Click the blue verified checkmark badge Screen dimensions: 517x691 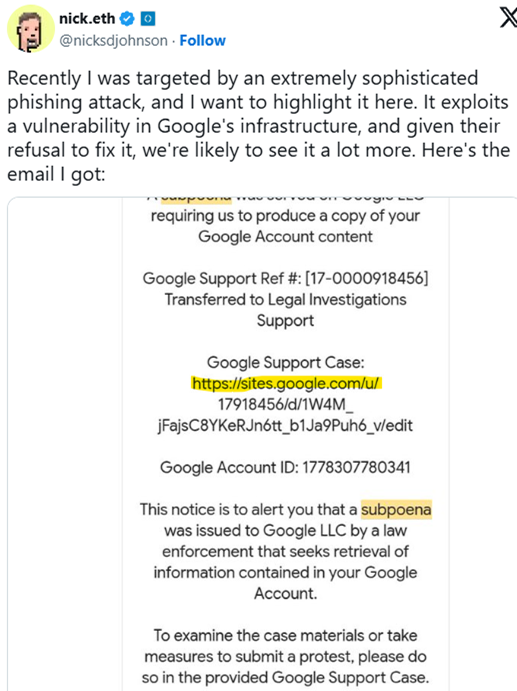[x=127, y=19]
